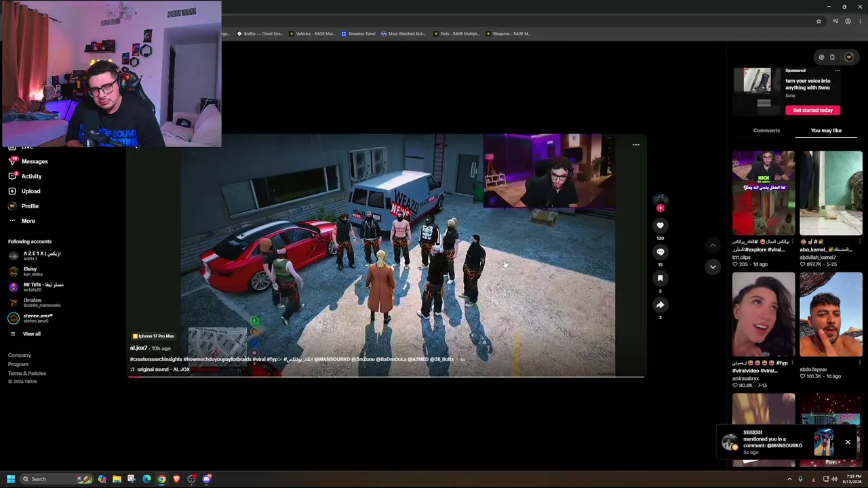This screenshot has height=488, width=868.
Task: Open the abdo.fayyuu recommended video thumbnail
Action: tap(831, 314)
